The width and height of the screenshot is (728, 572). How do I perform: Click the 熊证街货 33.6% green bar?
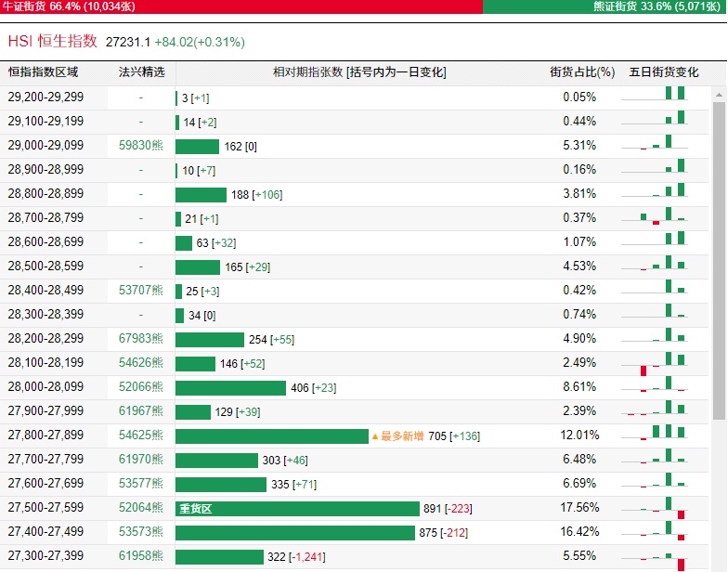point(604,6)
